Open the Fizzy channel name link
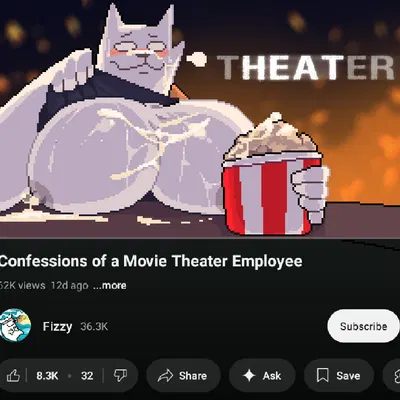400x400 pixels. tap(57, 326)
